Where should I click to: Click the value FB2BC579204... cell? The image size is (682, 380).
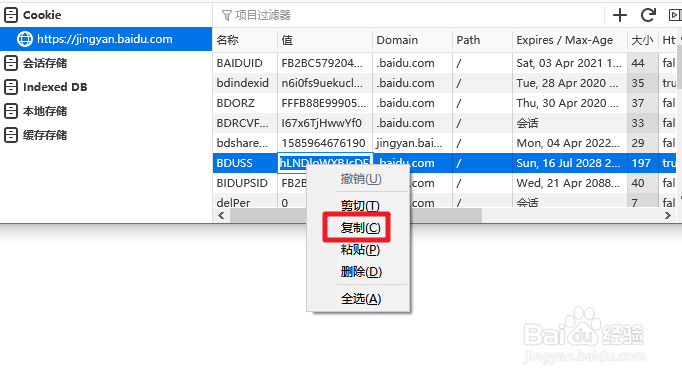(x=325, y=63)
